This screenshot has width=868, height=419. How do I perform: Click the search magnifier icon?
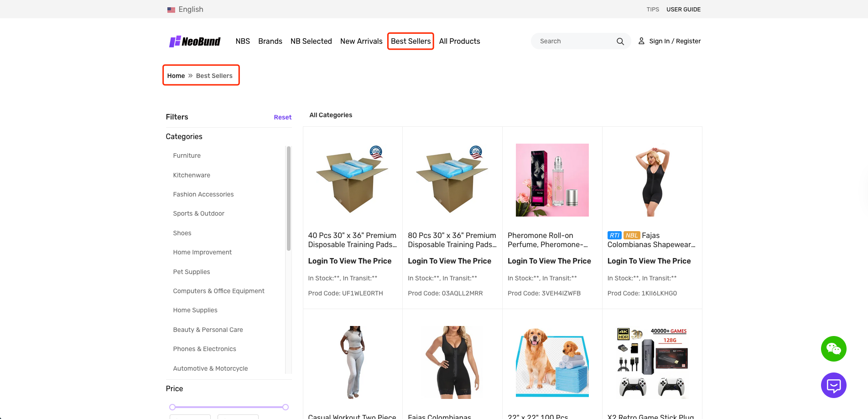(x=620, y=41)
